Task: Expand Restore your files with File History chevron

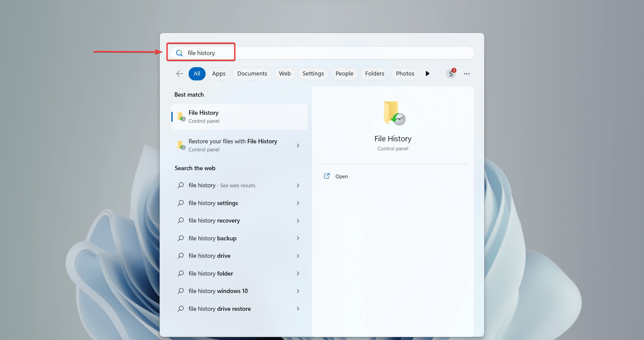Action: 298,145
